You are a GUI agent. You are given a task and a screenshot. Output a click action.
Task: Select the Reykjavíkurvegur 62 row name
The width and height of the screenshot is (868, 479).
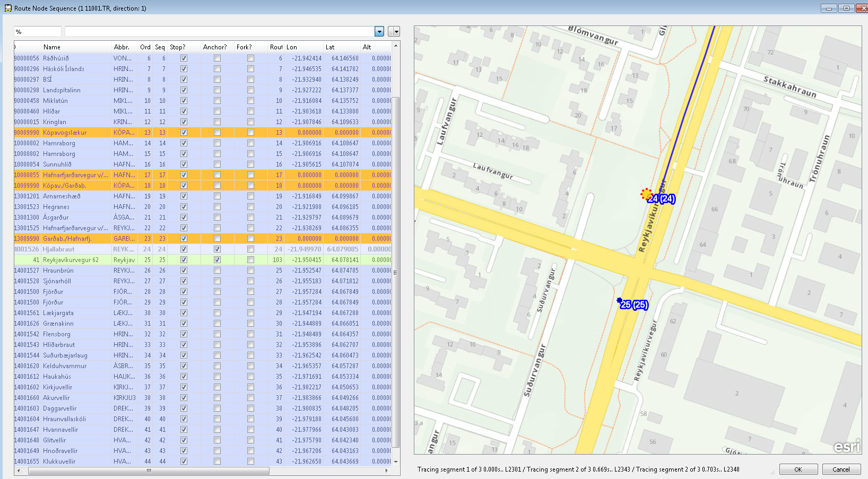pos(71,260)
